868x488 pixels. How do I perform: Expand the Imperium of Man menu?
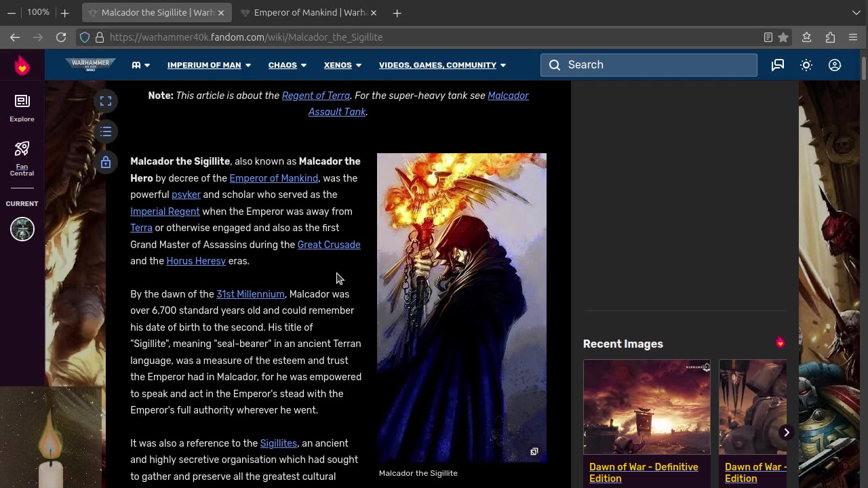210,65
